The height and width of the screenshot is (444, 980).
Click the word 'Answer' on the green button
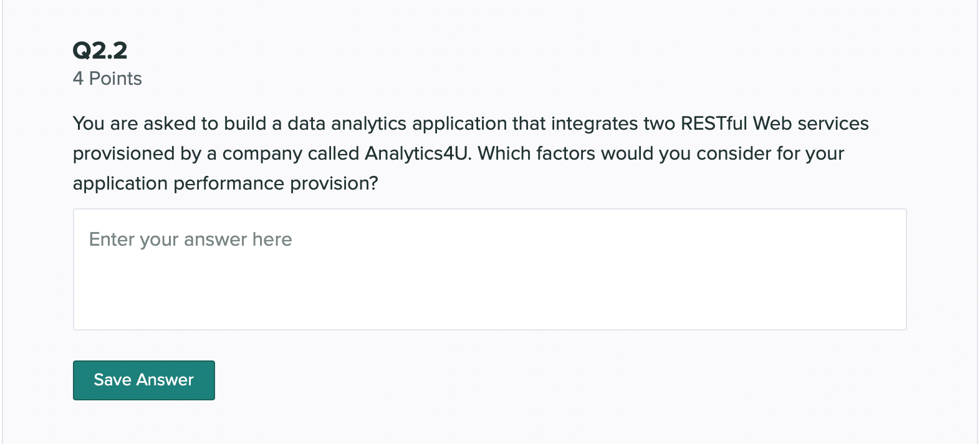coord(165,380)
